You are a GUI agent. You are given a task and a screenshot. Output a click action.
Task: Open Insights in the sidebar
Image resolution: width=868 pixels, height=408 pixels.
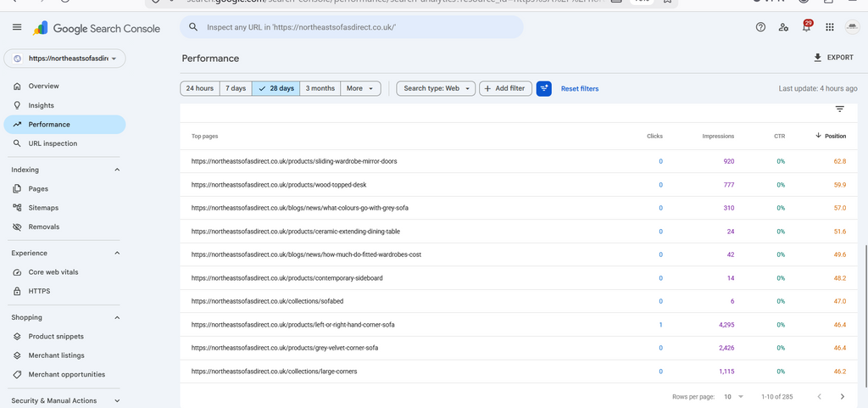(64, 105)
